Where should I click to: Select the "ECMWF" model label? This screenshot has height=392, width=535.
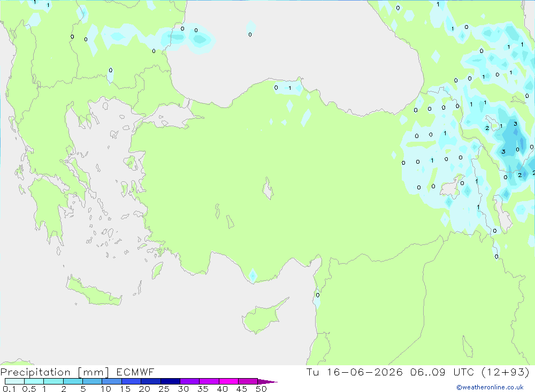click(x=135, y=372)
